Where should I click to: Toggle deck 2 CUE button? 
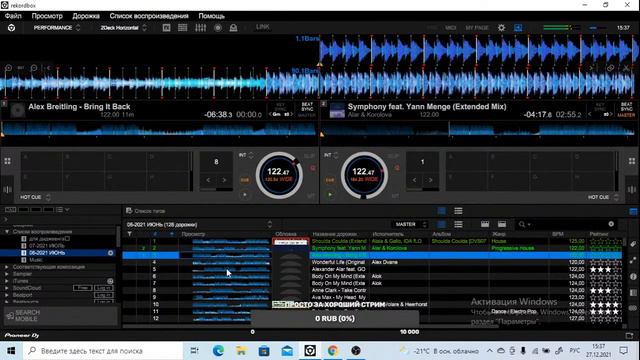pos(330,180)
